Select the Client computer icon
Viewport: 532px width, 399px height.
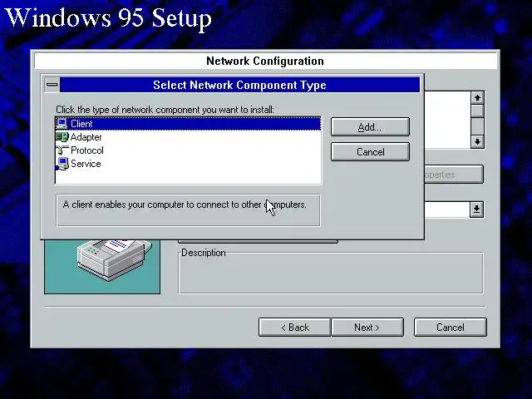coord(62,124)
